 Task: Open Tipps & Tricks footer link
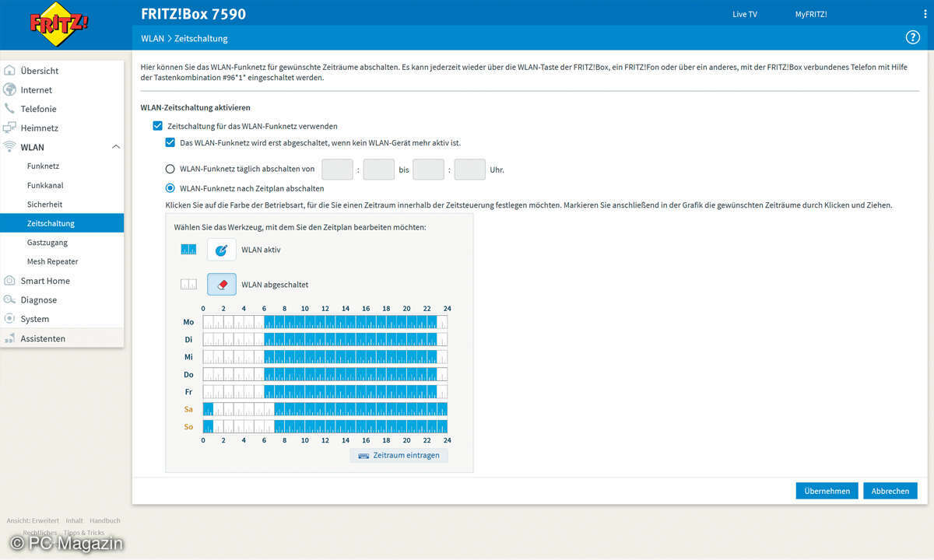click(84, 533)
